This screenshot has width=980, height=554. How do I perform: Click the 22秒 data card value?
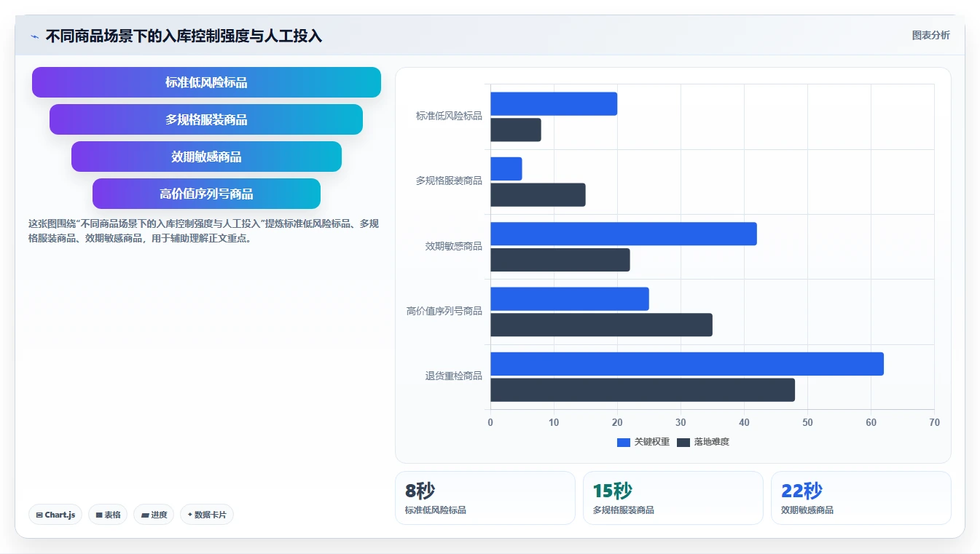[801, 491]
